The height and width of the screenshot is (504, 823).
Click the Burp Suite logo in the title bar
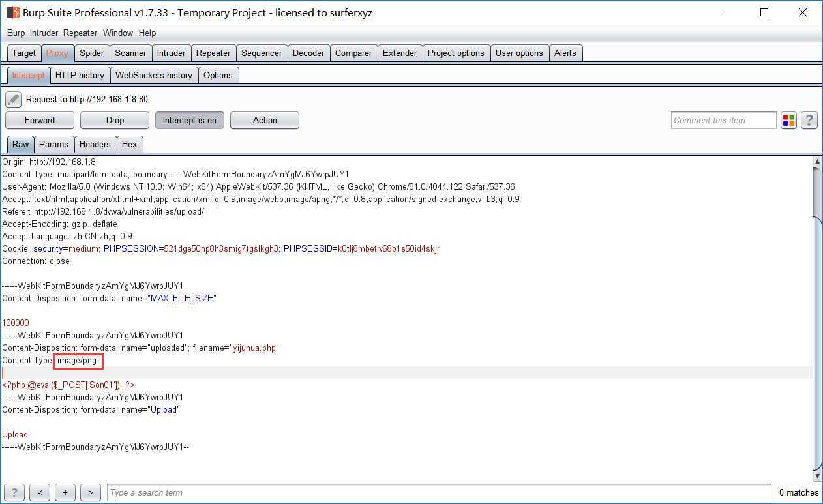12,12
